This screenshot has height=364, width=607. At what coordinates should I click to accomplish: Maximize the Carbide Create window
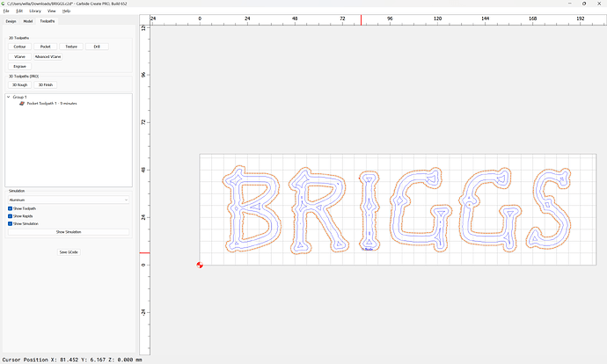[x=584, y=4]
